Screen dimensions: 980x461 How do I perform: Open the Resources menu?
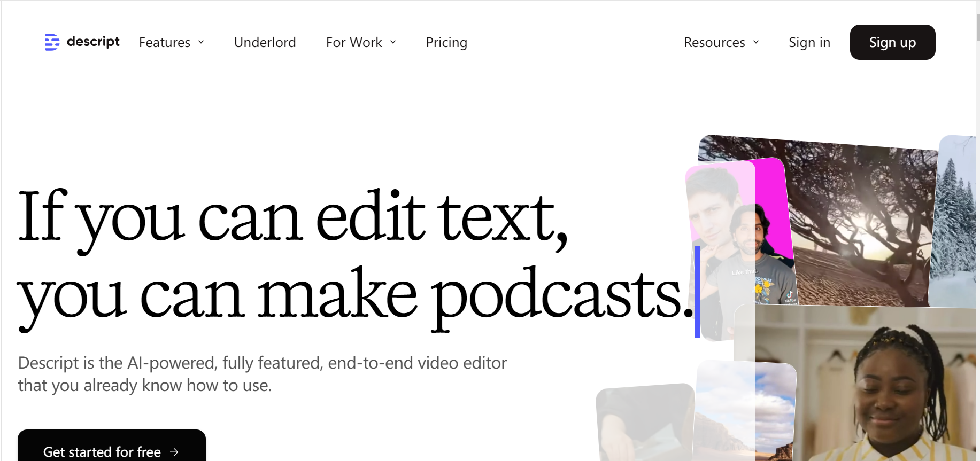tap(722, 42)
